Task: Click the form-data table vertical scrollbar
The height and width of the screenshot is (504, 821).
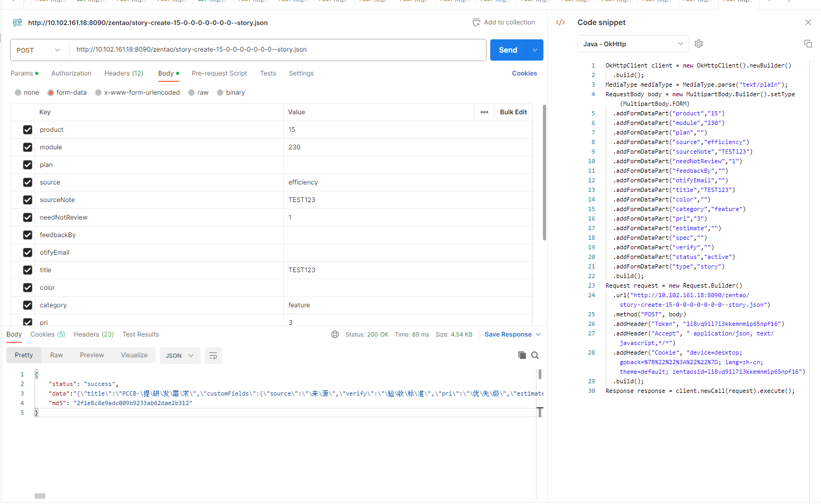Action: click(x=544, y=173)
